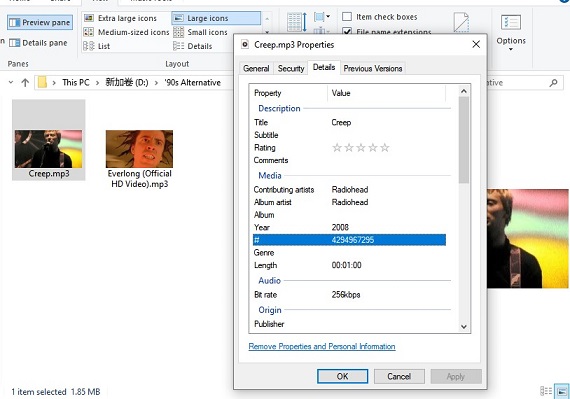Select Details layout option
The width and height of the screenshot is (570, 399).
tap(193, 46)
